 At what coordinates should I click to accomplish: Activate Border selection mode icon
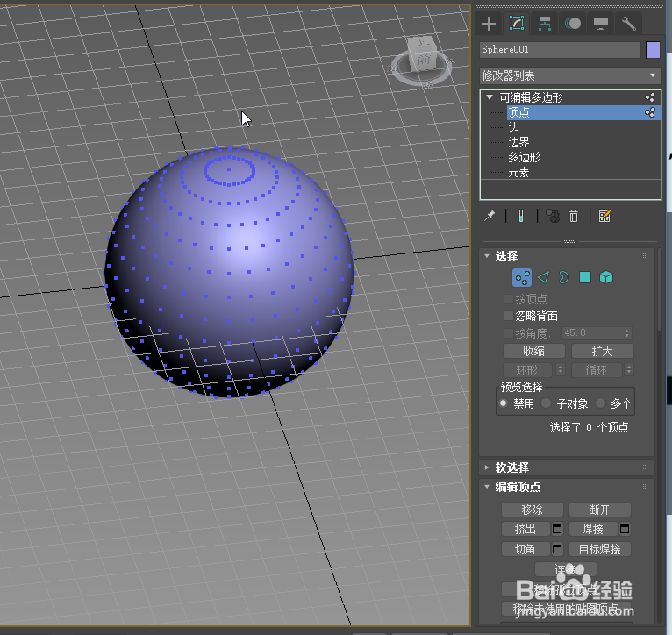[x=563, y=278]
